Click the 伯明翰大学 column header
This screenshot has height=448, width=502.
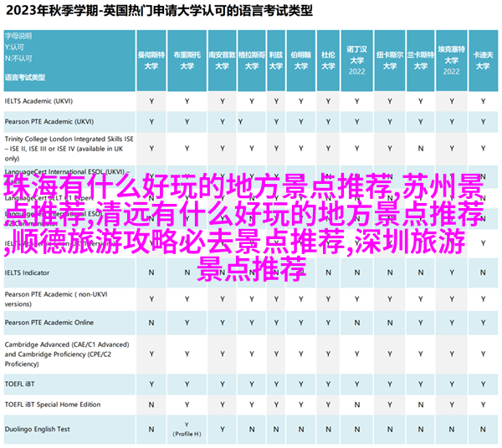(301, 60)
